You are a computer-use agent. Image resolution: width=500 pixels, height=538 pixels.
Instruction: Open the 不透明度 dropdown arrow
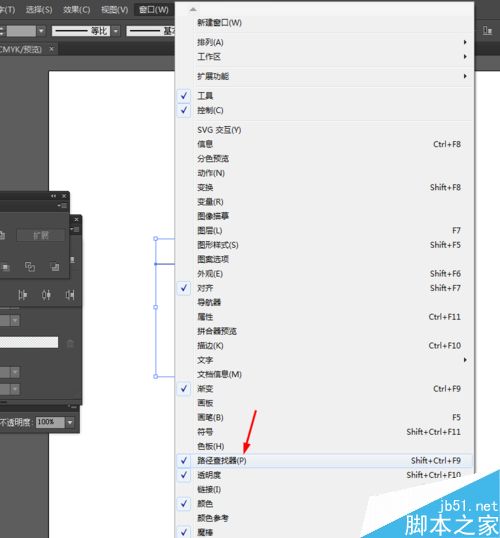pyautogui.click(x=70, y=422)
